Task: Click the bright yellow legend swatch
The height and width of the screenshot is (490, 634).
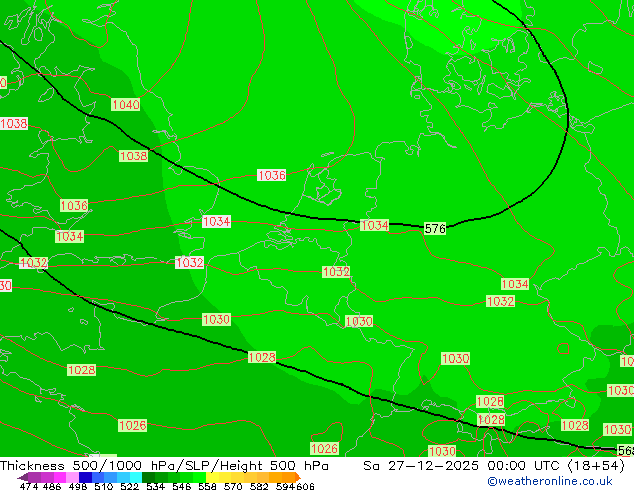Action: click(x=212, y=477)
